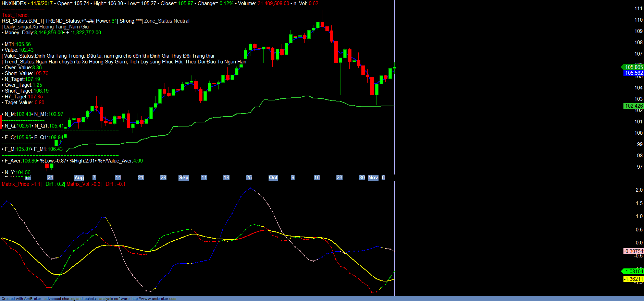The width and height of the screenshot is (644, 301).
Task: Select the Sep marker on the time axis
Action: (x=184, y=178)
